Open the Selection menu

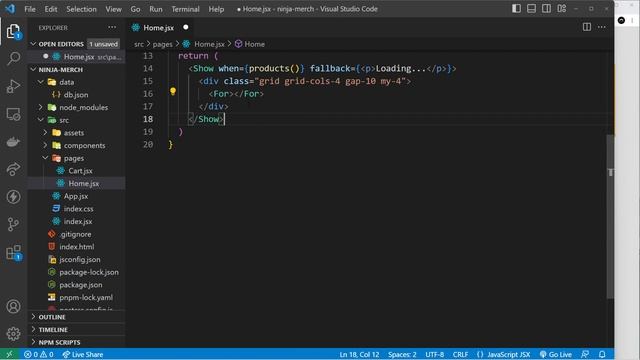[x=81, y=9]
